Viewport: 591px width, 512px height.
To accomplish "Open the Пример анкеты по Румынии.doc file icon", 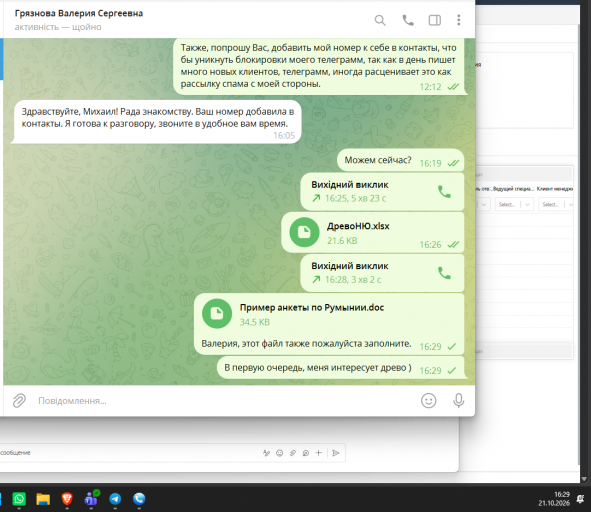I will click(217, 314).
